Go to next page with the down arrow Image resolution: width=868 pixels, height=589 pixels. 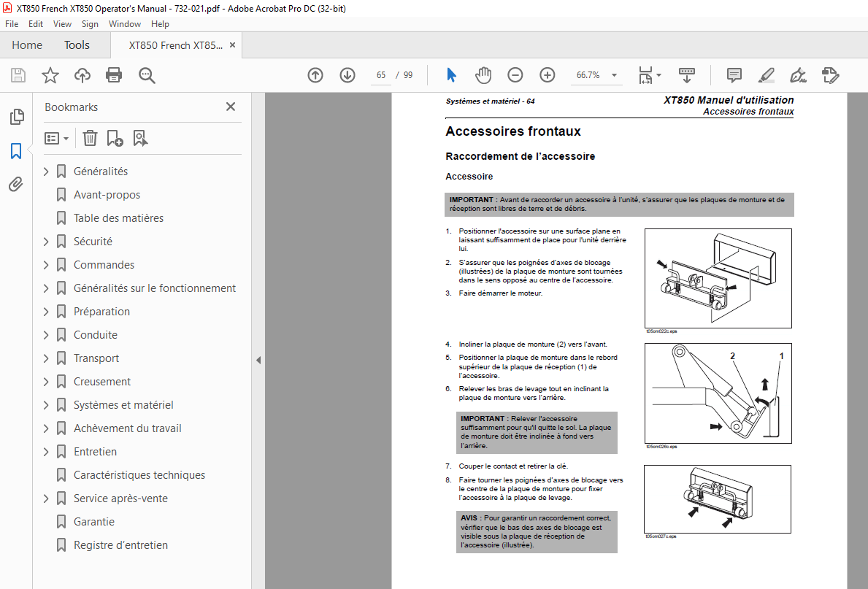click(x=347, y=75)
